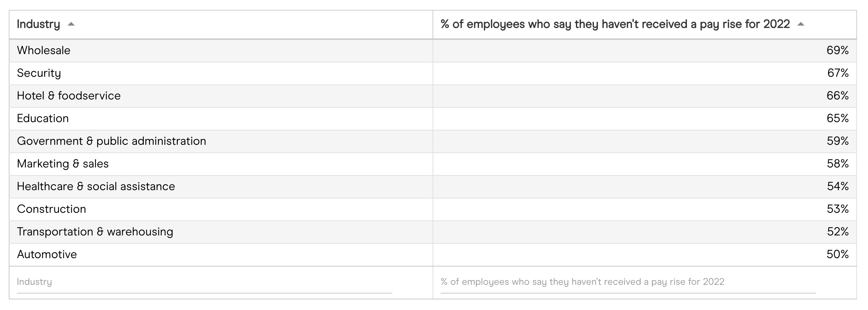
Task: Click the 69% value for Wholesale
Action: click(x=837, y=50)
